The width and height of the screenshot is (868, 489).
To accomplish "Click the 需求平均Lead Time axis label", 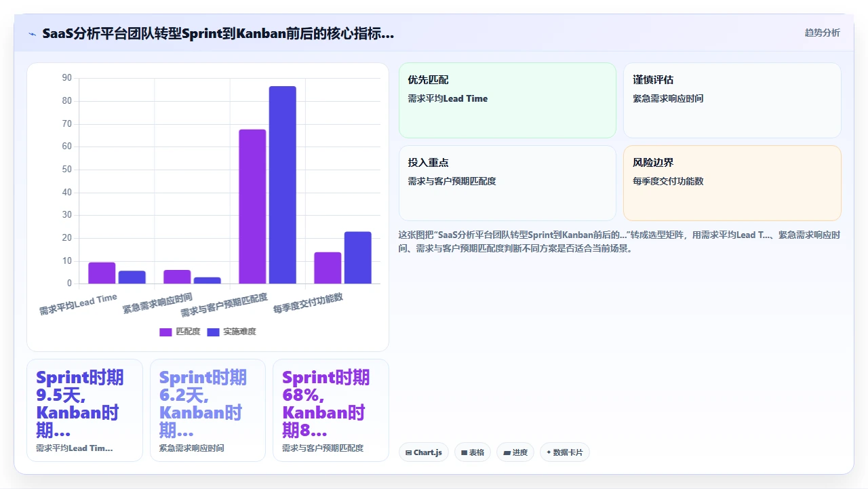I will [78, 305].
